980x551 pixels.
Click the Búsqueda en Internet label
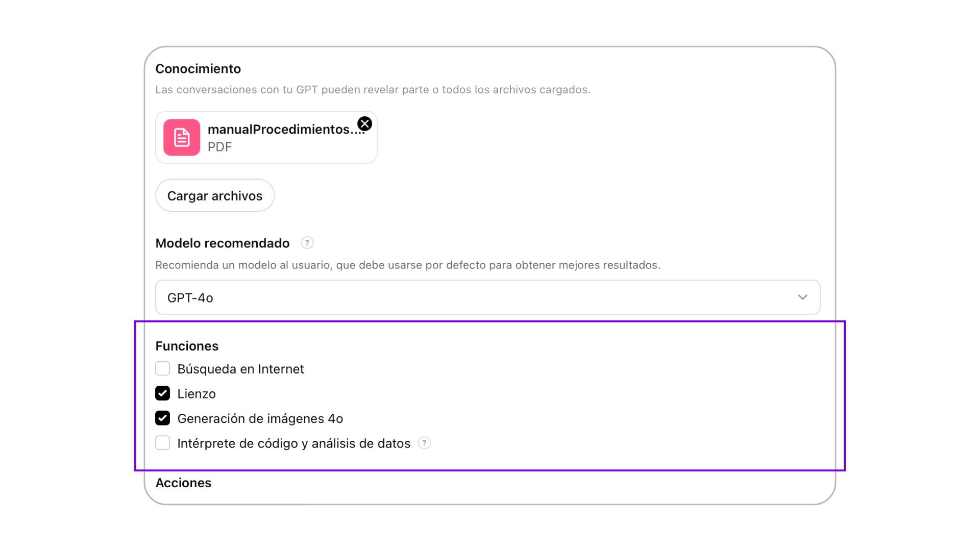click(240, 369)
